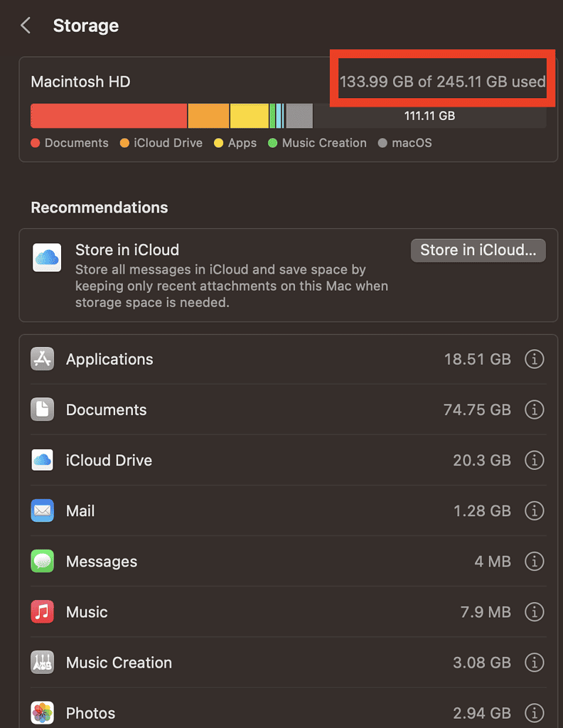Show info details for Documents

pyautogui.click(x=534, y=409)
